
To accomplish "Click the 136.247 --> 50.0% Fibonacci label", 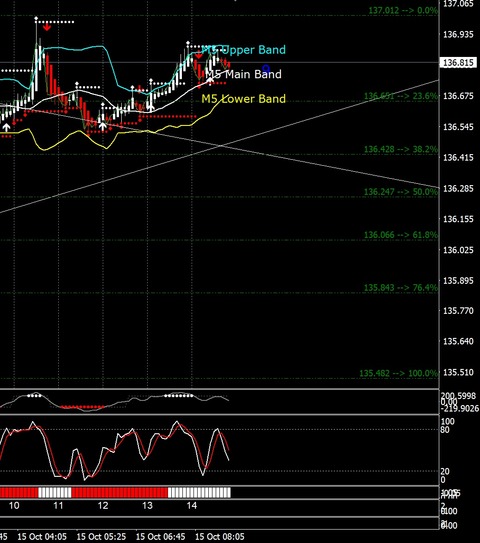I will coord(401,192).
